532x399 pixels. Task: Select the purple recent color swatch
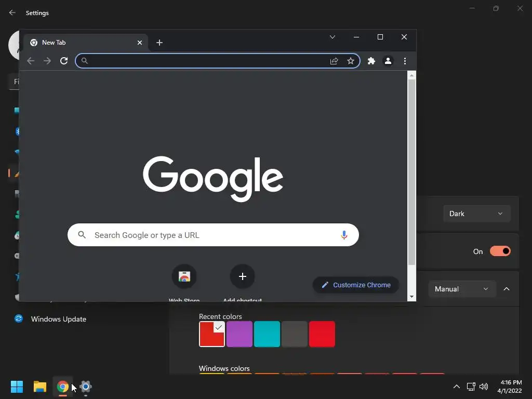click(239, 334)
